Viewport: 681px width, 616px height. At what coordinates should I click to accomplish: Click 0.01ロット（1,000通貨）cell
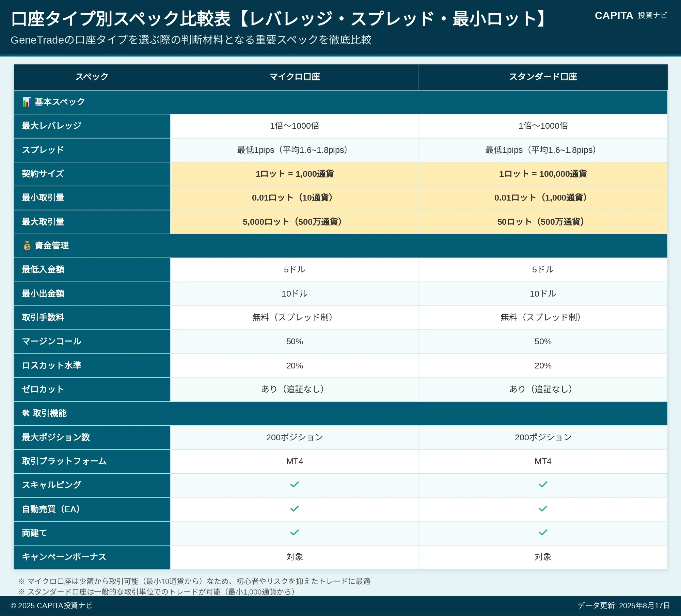pyautogui.click(x=543, y=198)
